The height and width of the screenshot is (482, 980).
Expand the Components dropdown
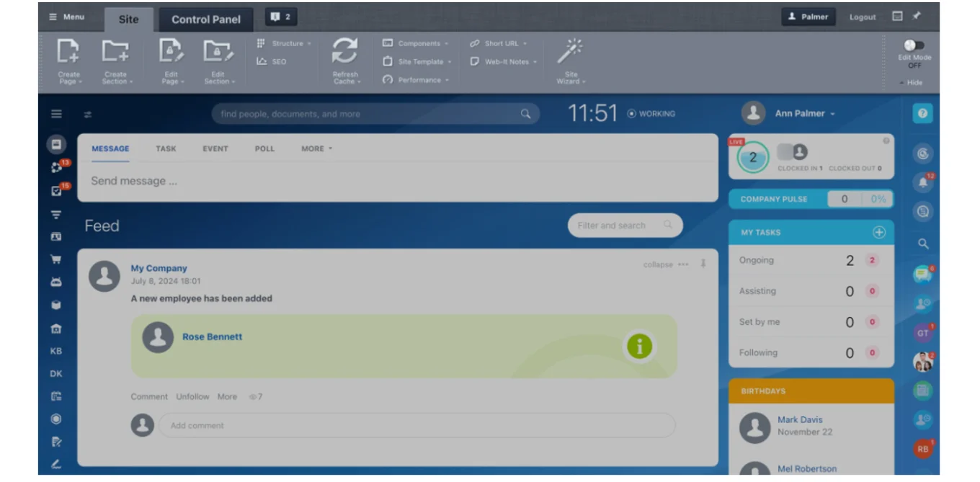click(418, 43)
